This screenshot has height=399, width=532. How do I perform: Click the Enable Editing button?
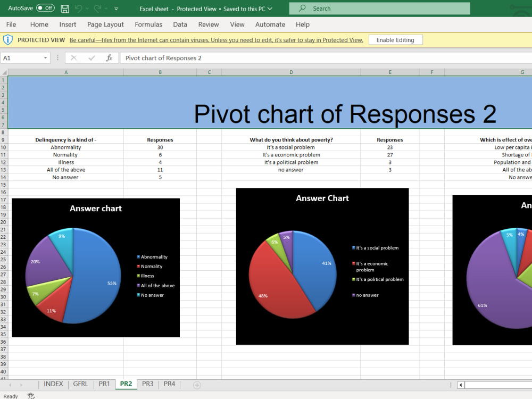pos(395,40)
